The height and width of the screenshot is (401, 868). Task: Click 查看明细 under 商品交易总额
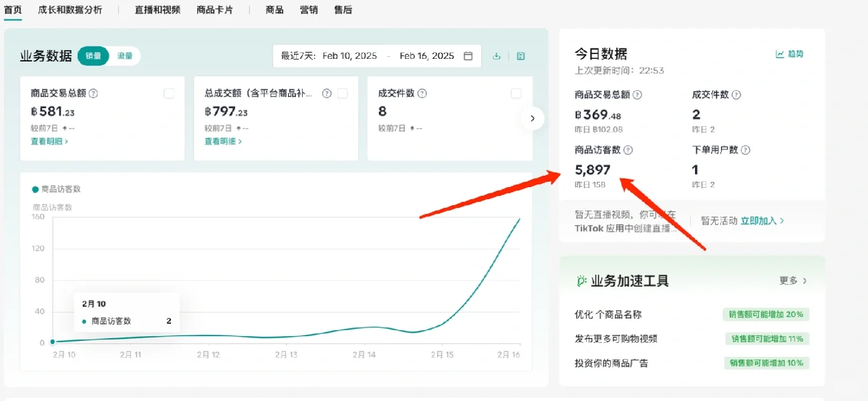[47, 141]
